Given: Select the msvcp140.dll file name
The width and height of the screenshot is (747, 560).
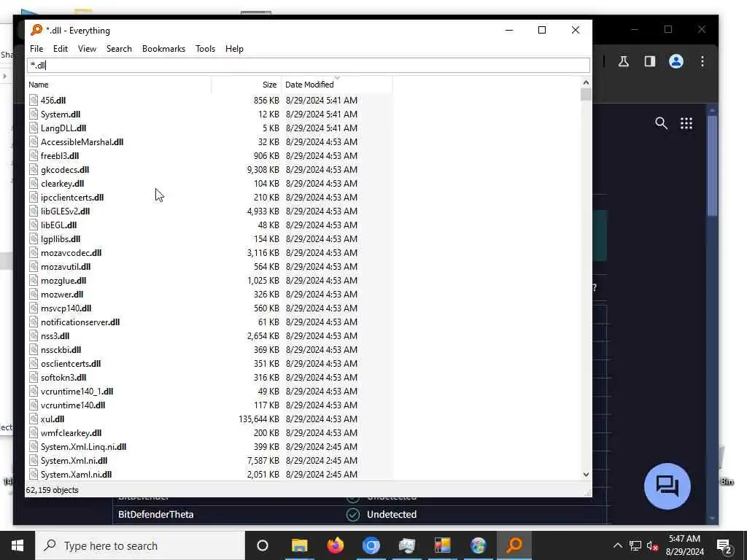Looking at the screenshot, I should point(66,308).
